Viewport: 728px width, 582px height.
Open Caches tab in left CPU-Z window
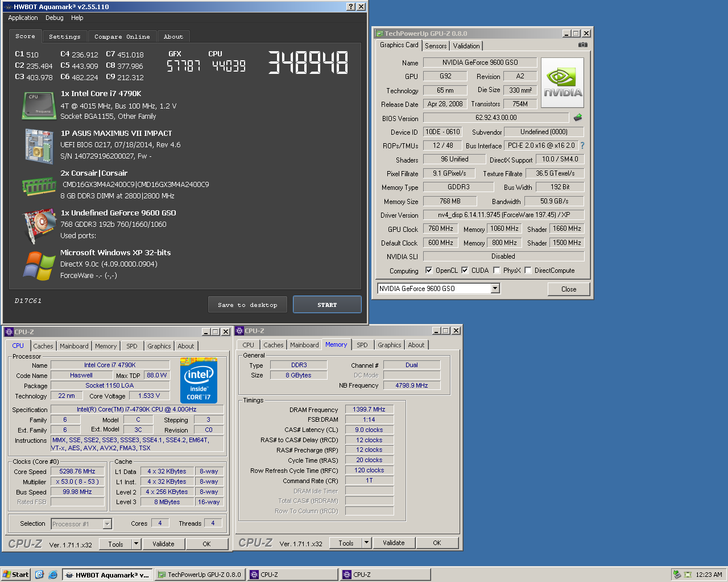coord(43,346)
